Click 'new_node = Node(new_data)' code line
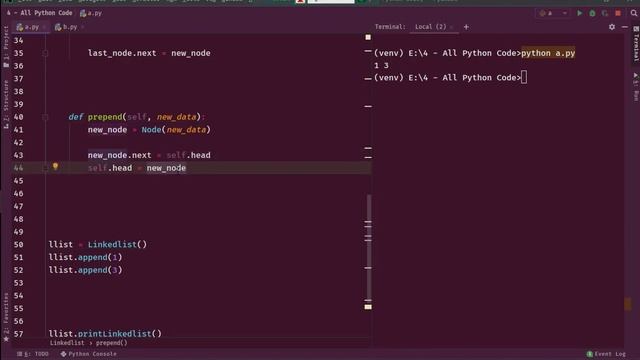 [x=149, y=130]
